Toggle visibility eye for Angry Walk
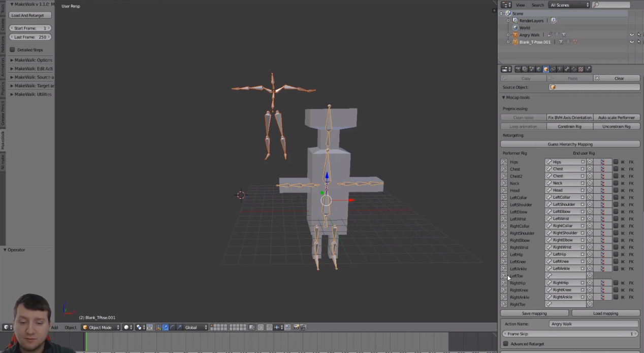Image resolution: width=644 pixels, height=353 pixels. (x=632, y=35)
